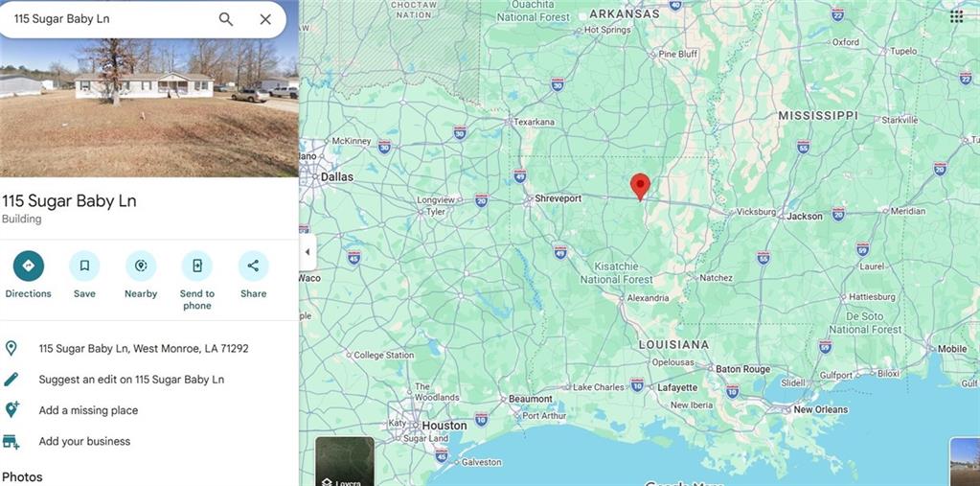Select Add a missing place
This screenshot has width=980, height=486.
(88, 410)
